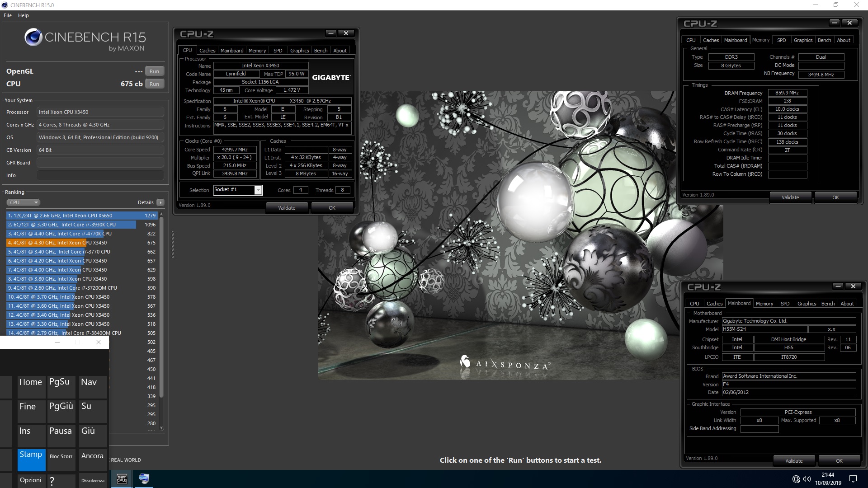The height and width of the screenshot is (488, 868).
Task: Run the CPU benchmark
Action: [x=154, y=84]
